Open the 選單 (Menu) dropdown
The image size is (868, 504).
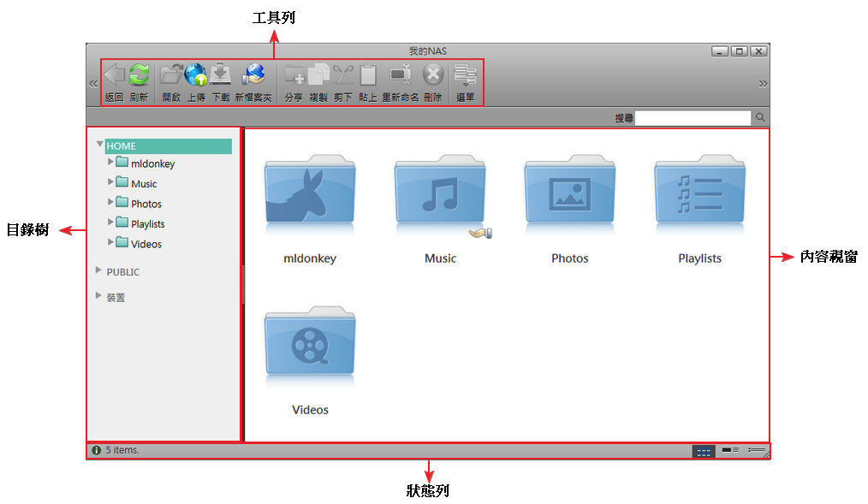tap(465, 77)
